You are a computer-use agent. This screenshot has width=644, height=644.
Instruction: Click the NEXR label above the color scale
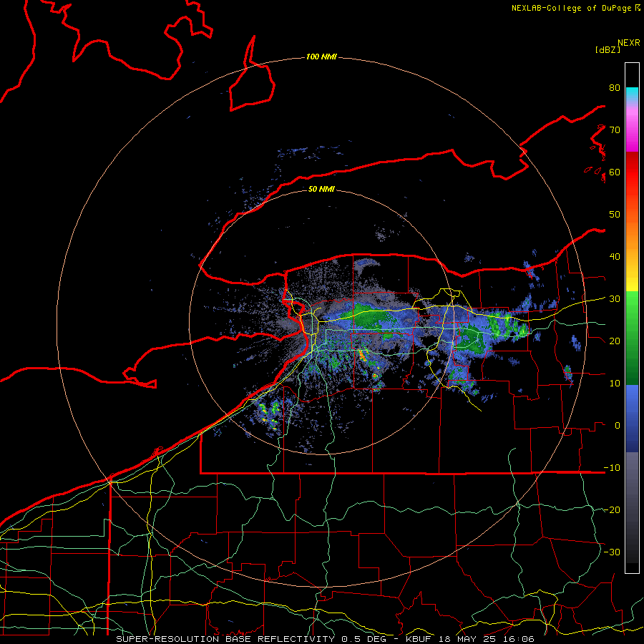628,43
